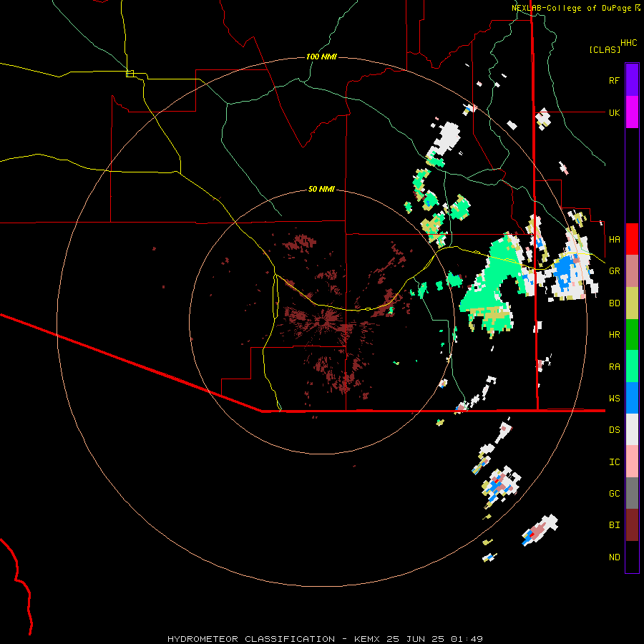Click the GC gray legend swatch
The image size is (644, 644).
[632, 493]
